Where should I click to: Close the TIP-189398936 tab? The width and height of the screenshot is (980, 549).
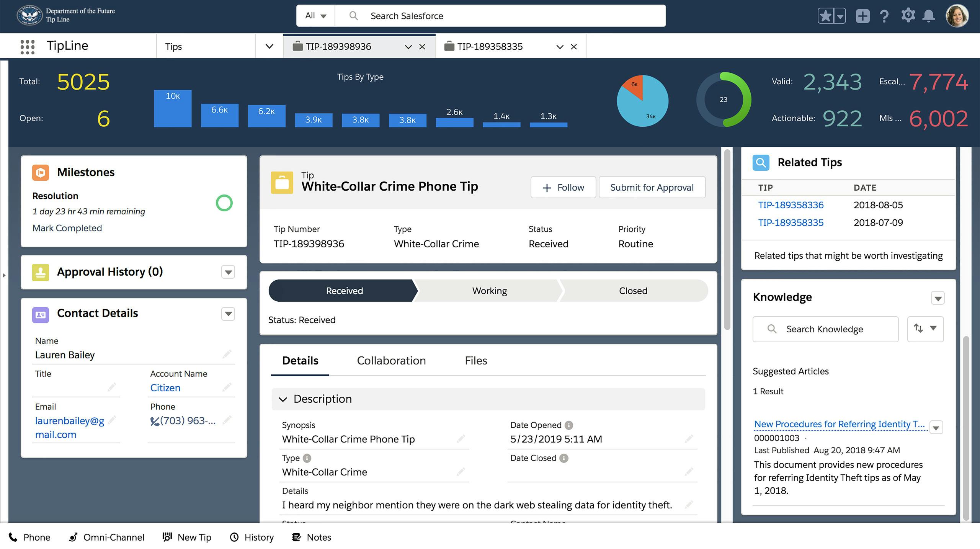click(422, 47)
